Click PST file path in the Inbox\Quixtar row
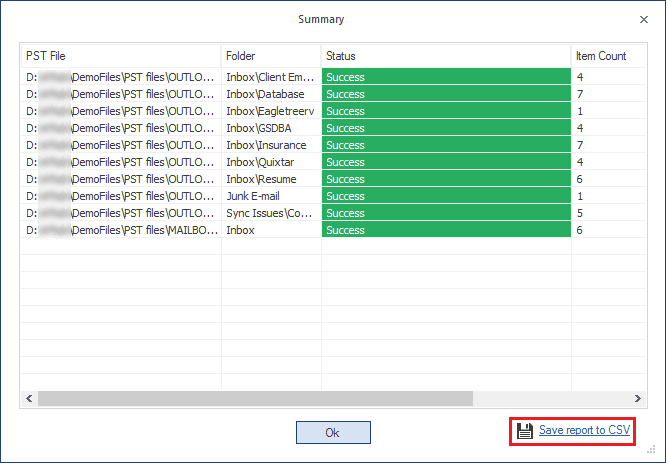The width and height of the screenshot is (668, 465). tap(121, 162)
